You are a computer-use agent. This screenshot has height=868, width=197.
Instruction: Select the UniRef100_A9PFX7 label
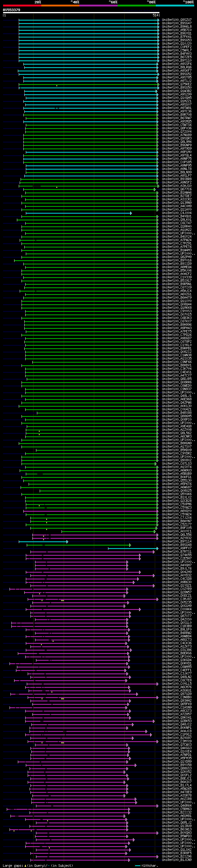click(176, 548)
